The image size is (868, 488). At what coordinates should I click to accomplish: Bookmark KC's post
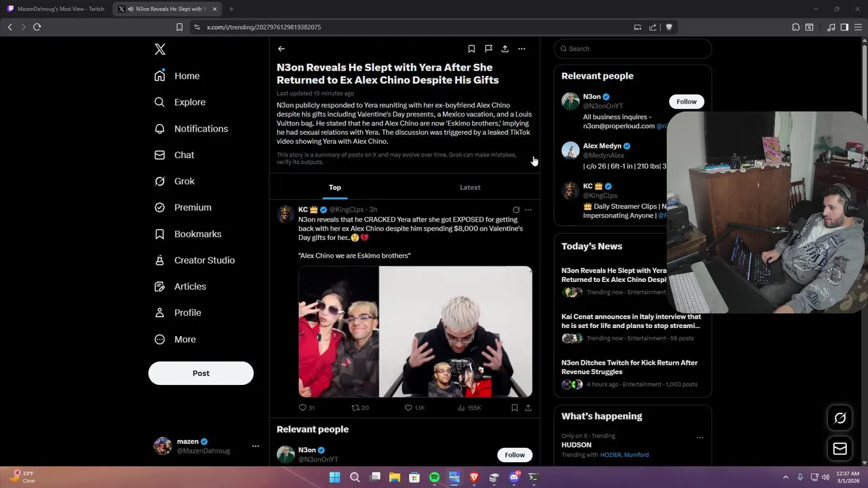coord(515,408)
